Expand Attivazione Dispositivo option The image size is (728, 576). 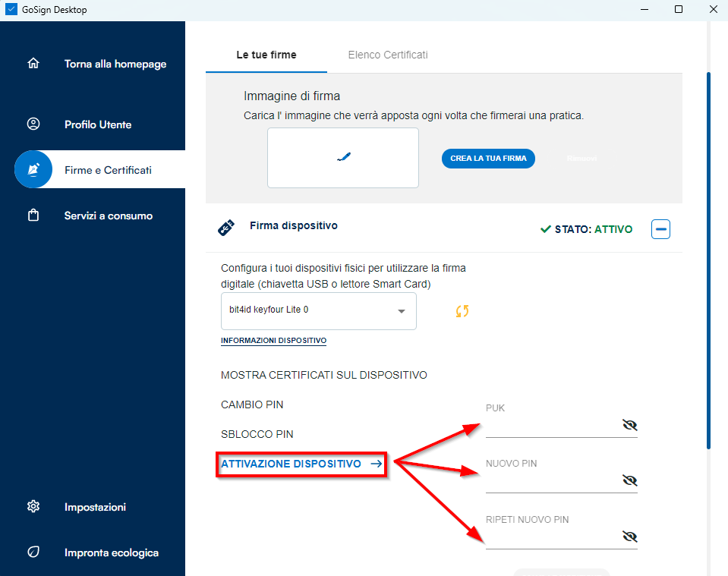301,464
